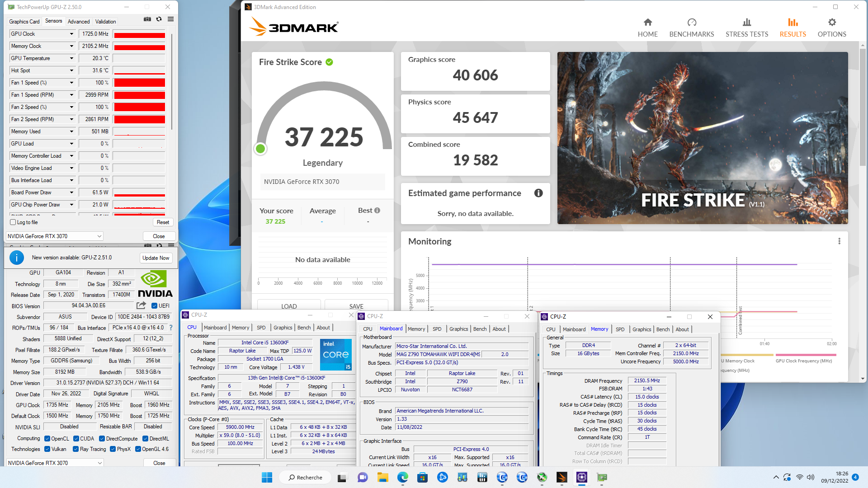The image size is (868, 488).
Task: Click info icon next to Best score
Action: pos(377,211)
